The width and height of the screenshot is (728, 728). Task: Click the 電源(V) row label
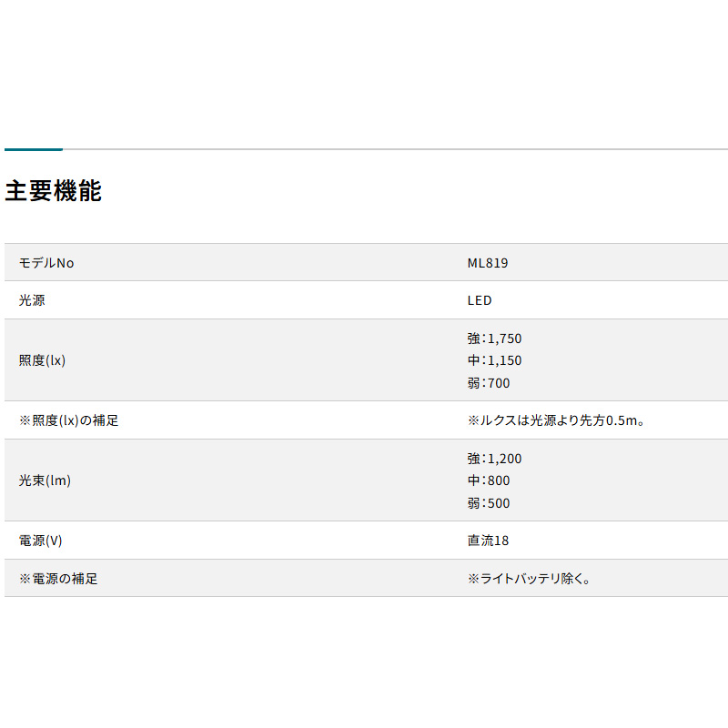click(41, 541)
